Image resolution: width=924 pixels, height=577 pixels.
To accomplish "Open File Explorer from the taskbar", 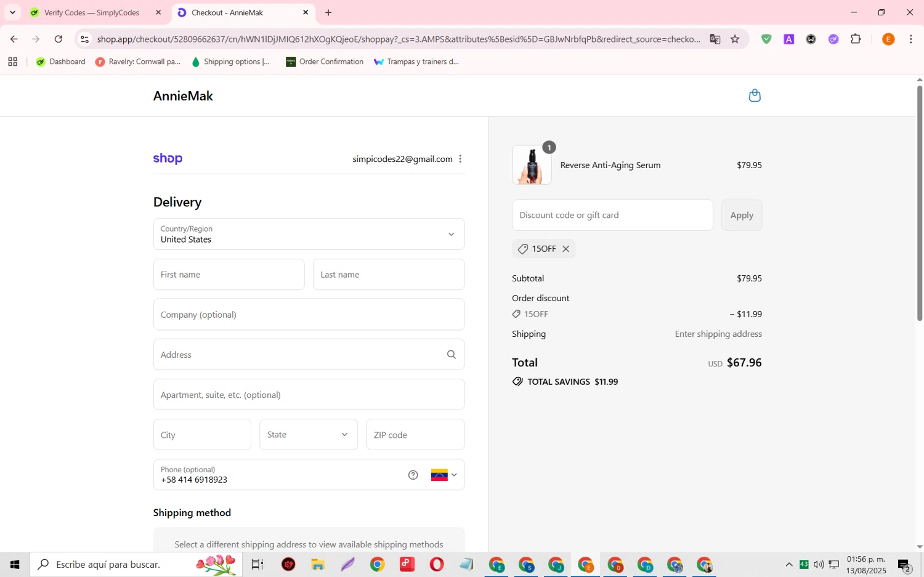I will pyautogui.click(x=318, y=564).
